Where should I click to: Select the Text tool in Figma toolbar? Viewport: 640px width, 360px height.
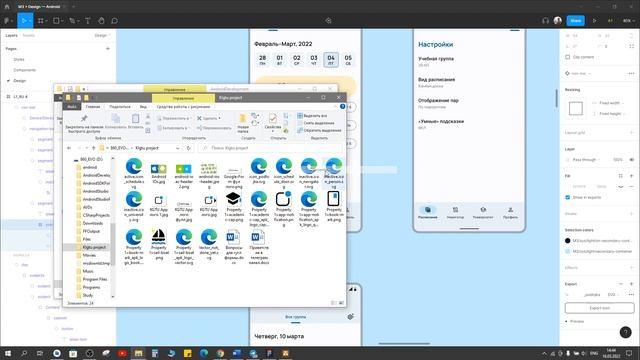click(x=88, y=21)
